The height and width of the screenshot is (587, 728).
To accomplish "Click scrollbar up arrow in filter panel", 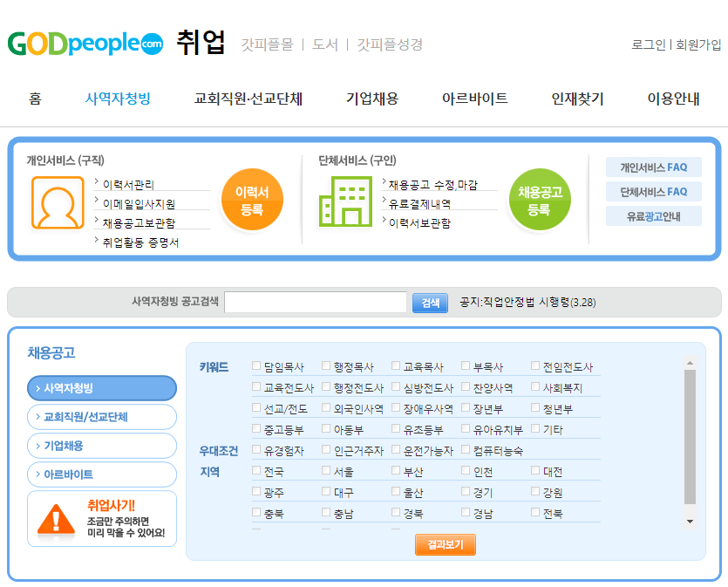I will pyautogui.click(x=690, y=363).
